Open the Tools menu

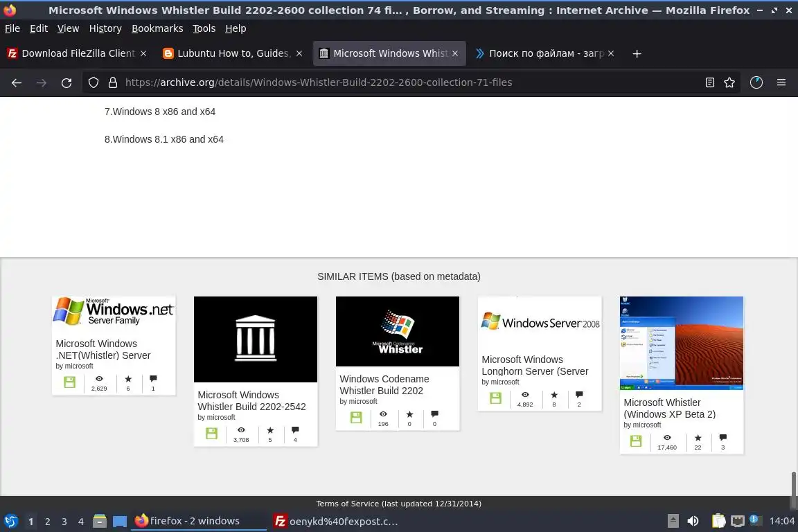tap(204, 28)
